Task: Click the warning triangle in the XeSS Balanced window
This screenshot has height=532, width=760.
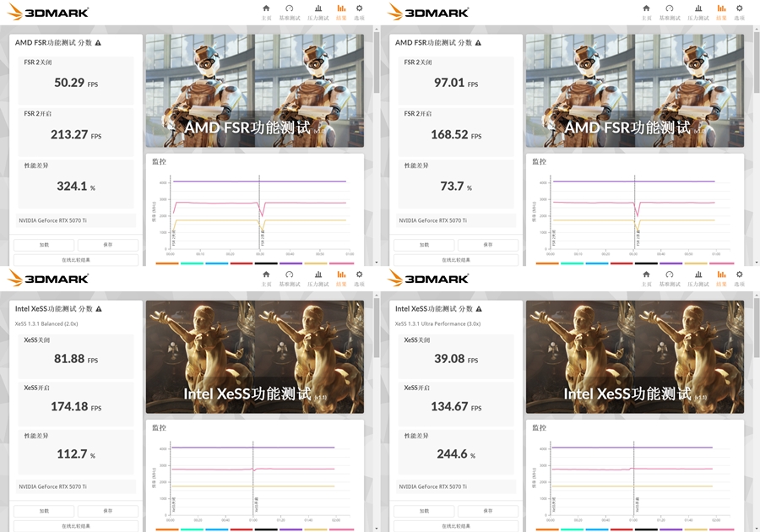Action: (99, 308)
